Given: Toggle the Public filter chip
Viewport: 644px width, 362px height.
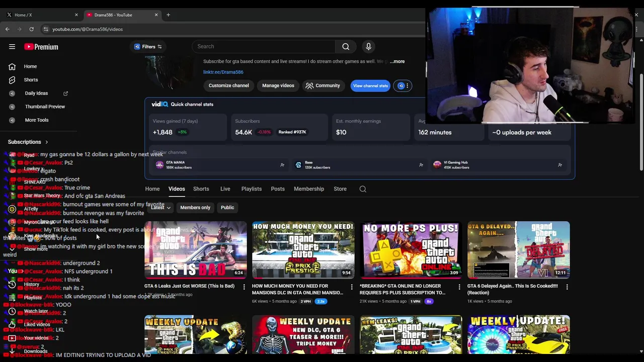Looking at the screenshot, I should pos(227,207).
